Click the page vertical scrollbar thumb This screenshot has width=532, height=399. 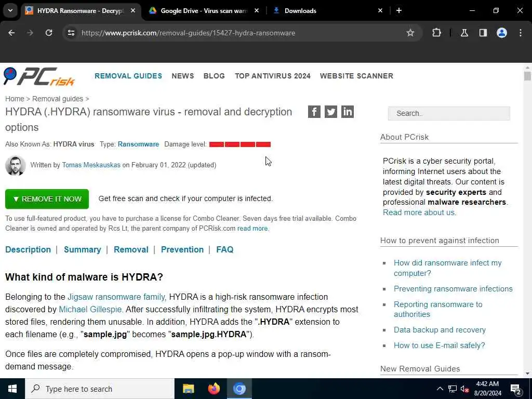pos(527,76)
